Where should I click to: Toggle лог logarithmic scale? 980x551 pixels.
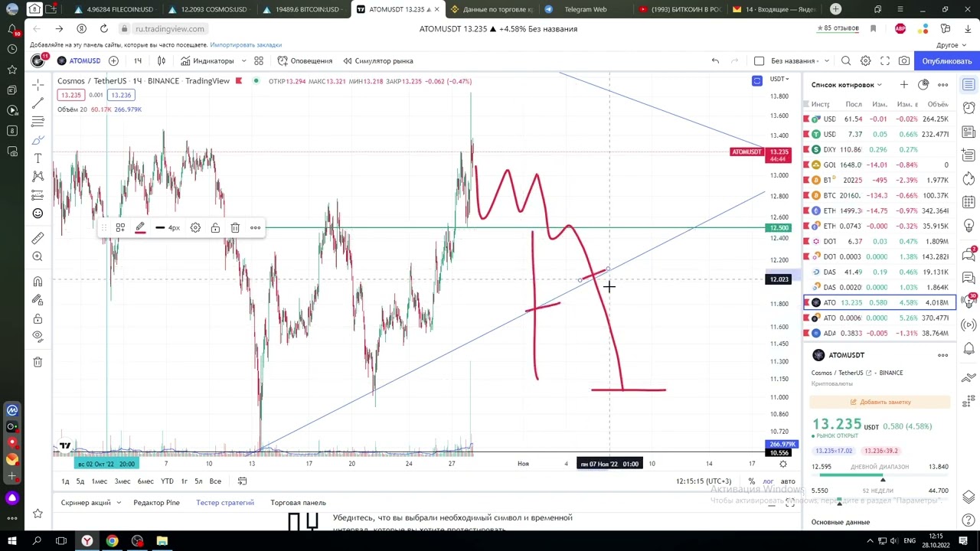(768, 481)
